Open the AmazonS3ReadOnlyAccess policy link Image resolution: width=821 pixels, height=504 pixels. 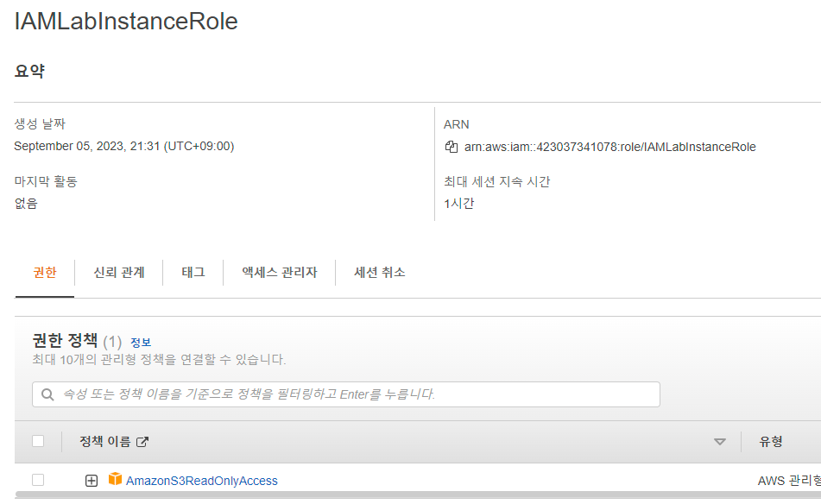(x=202, y=481)
